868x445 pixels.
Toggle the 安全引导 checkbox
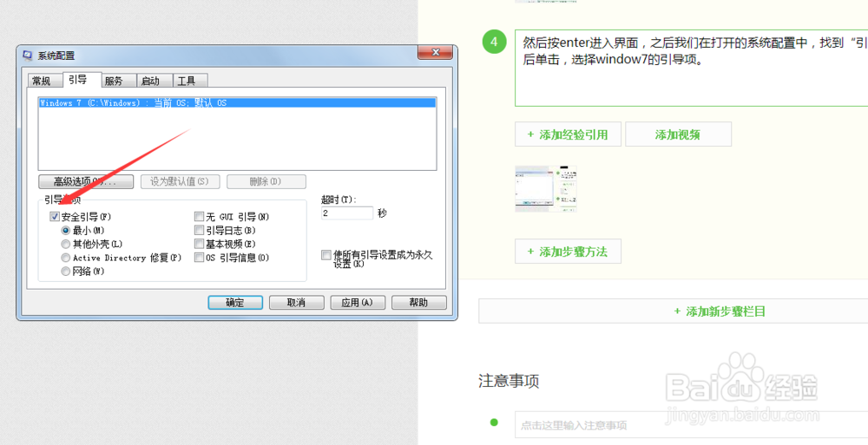(55, 217)
